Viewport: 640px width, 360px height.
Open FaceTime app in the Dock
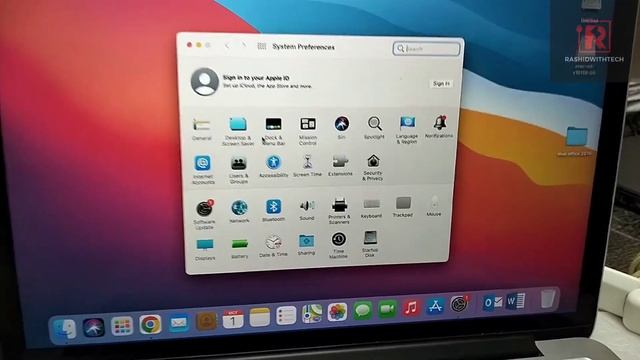coord(387,309)
